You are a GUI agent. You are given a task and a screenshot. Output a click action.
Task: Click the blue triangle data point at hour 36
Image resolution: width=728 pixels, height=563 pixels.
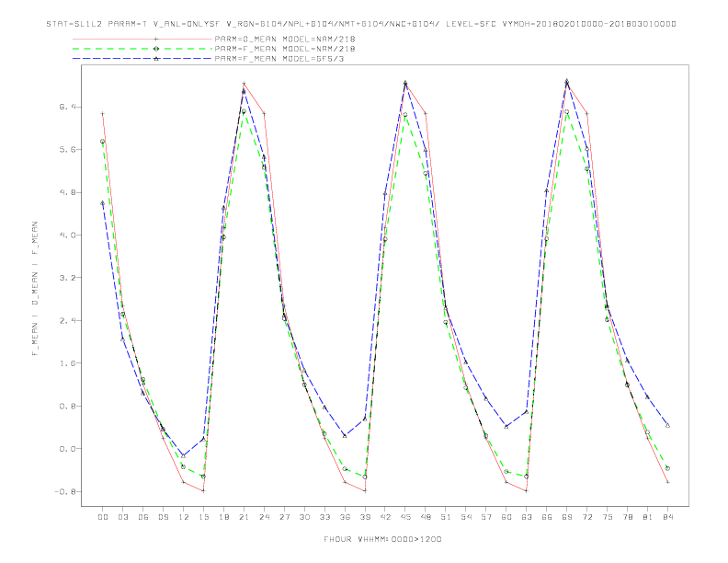[345, 435]
